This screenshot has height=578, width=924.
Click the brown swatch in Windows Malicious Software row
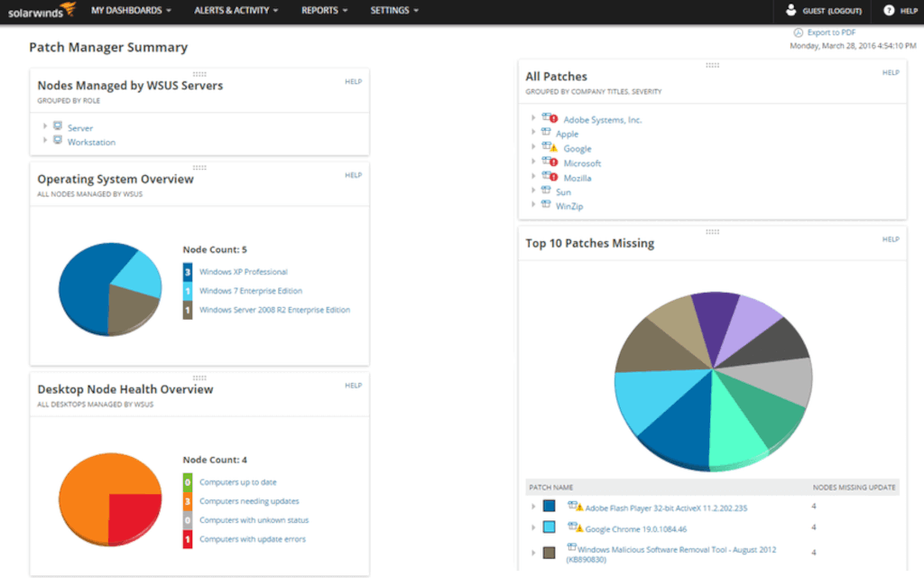(x=550, y=553)
